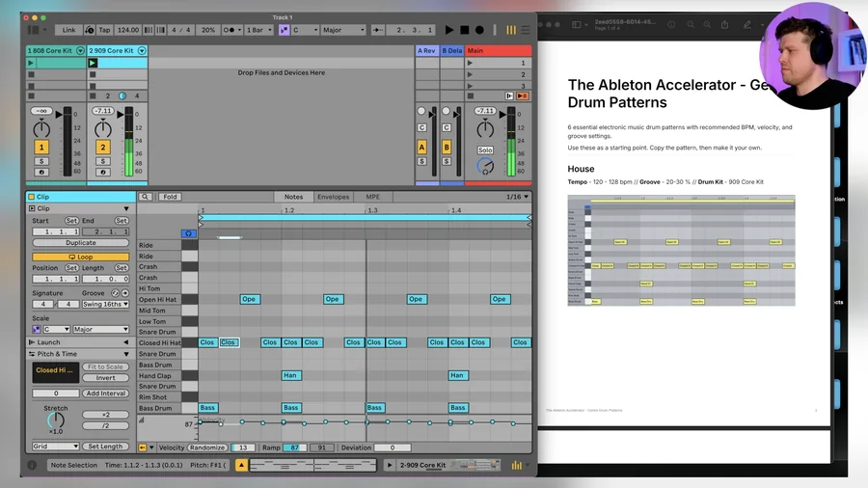Adjust track 2 pan knob

pyautogui.click(x=103, y=129)
